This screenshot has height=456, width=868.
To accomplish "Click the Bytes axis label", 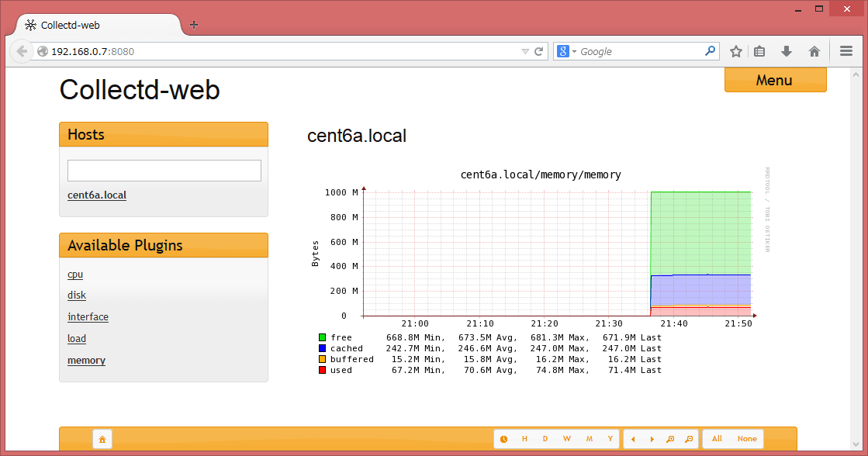I will pos(316,254).
